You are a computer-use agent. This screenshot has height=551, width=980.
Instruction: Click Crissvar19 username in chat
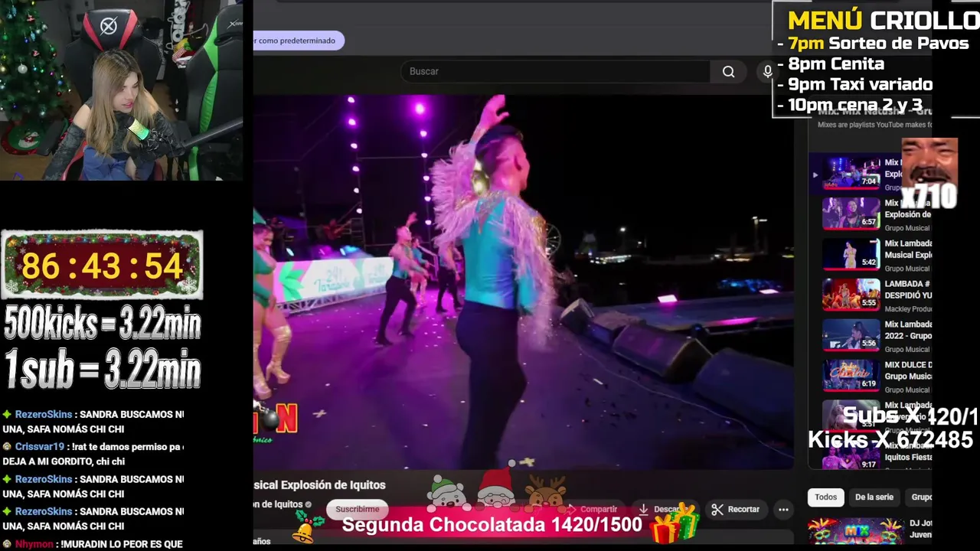(x=40, y=446)
